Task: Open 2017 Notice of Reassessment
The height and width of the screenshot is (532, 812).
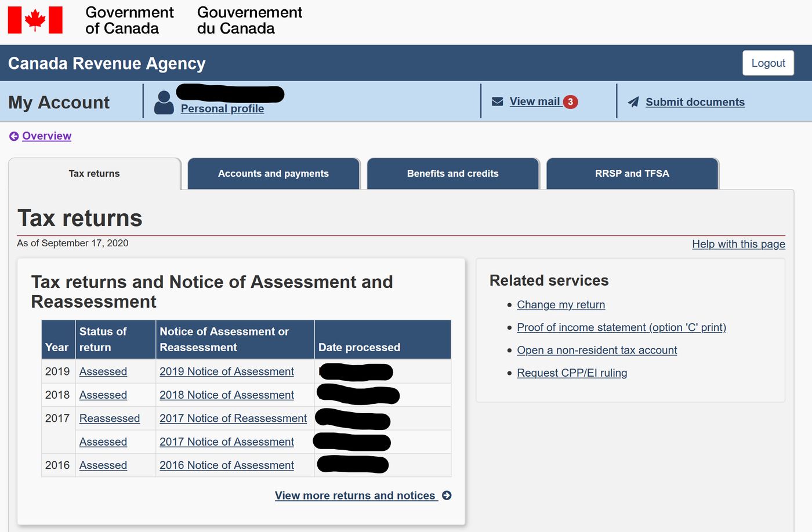Action: 233,418
